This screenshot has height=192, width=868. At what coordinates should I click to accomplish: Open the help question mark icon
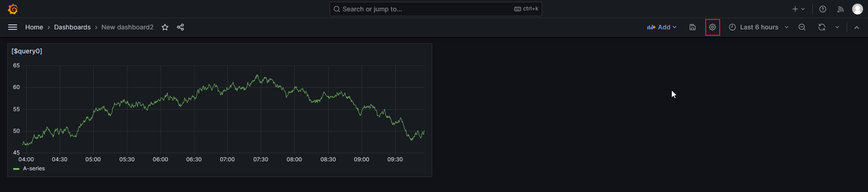click(823, 9)
